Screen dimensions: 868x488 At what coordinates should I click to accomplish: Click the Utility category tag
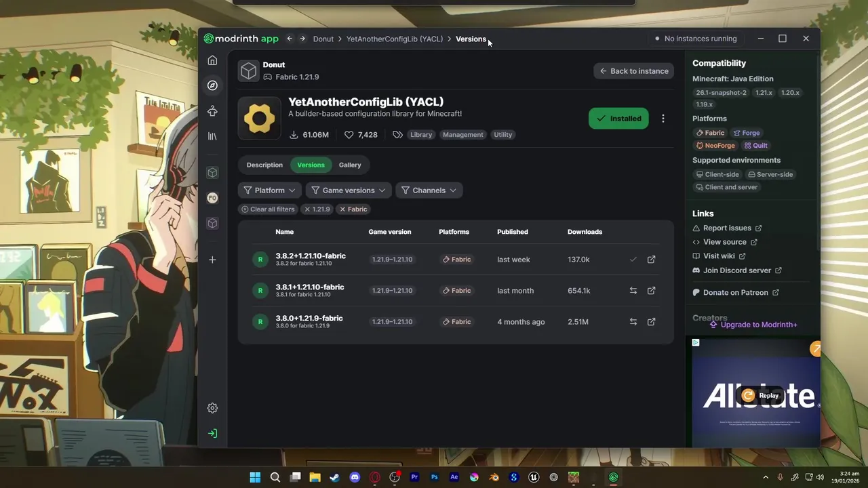point(503,135)
